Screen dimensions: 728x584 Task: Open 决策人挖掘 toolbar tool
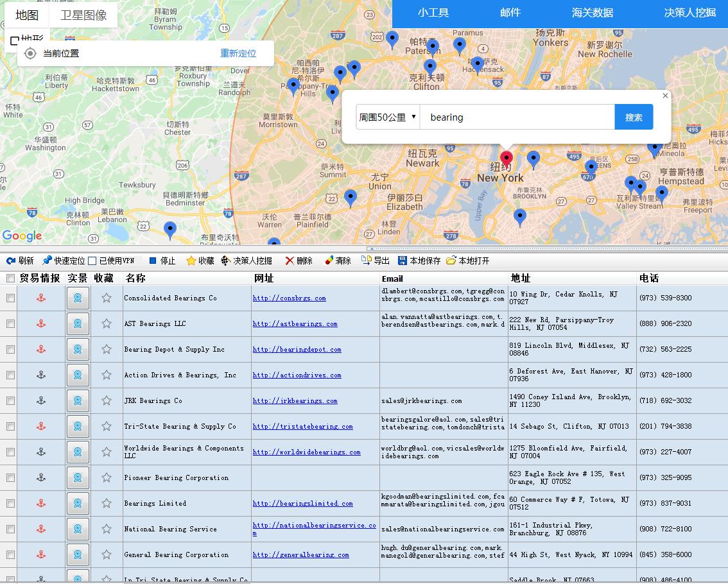(247, 261)
